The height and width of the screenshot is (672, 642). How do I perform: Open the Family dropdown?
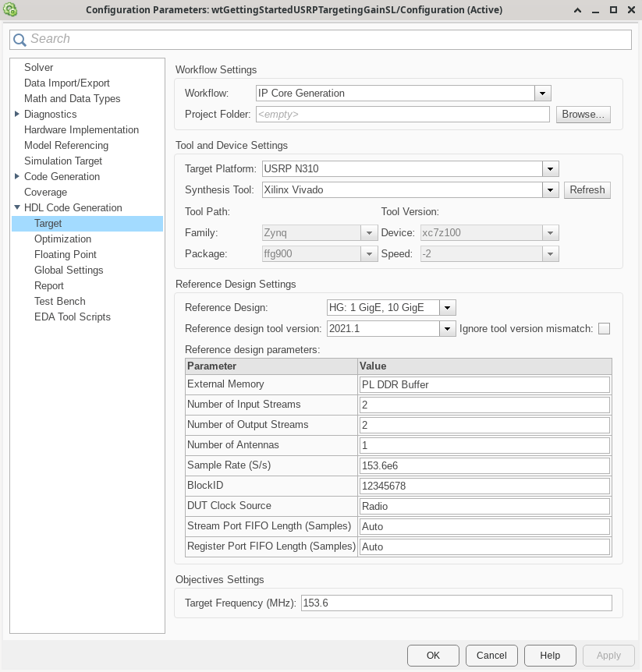369,233
